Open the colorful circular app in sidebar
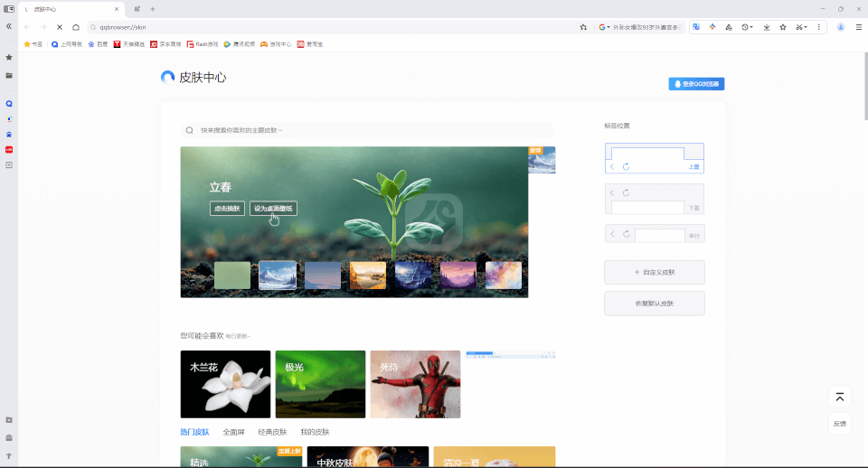868x468 pixels. click(x=9, y=119)
